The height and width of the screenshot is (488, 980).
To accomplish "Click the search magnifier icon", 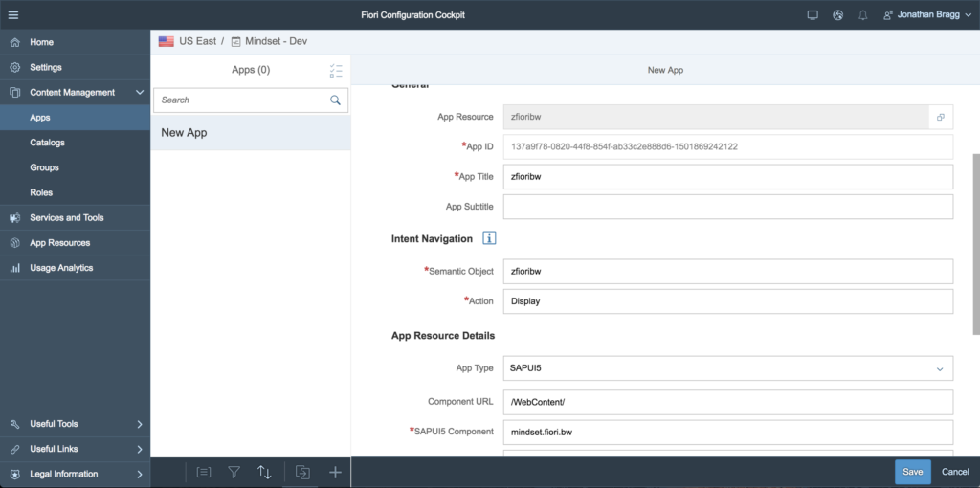I will (x=336, y=100).
